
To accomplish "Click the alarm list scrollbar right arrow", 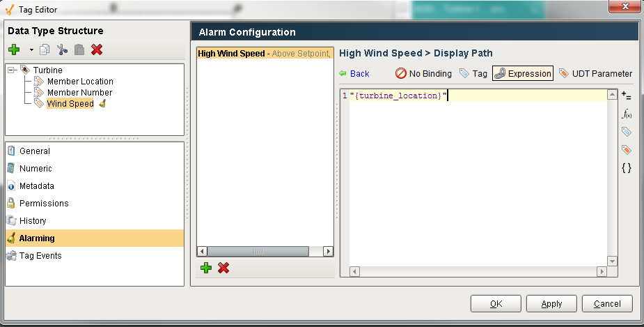I will (328, 251).
